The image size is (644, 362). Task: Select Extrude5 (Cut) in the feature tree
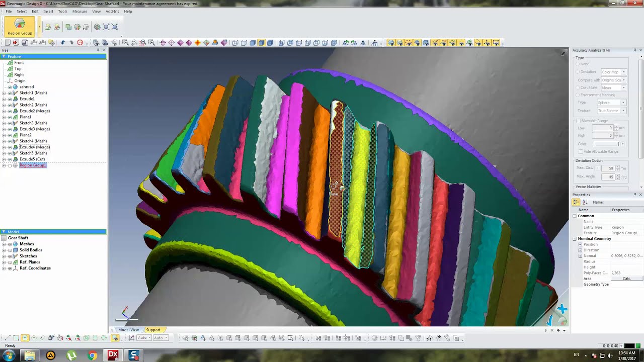(32, 159)
